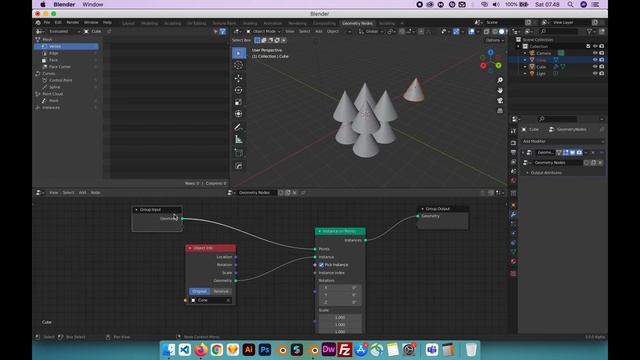Open the Help menu
The height and width of the screenshot is (360, 640).
107,22
